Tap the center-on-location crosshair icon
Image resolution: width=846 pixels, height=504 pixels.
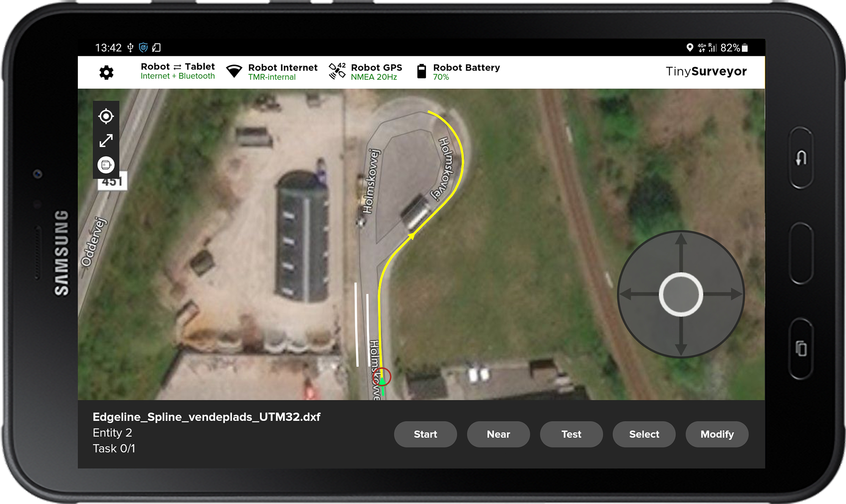pyautogui.click(x=106, y=116)
